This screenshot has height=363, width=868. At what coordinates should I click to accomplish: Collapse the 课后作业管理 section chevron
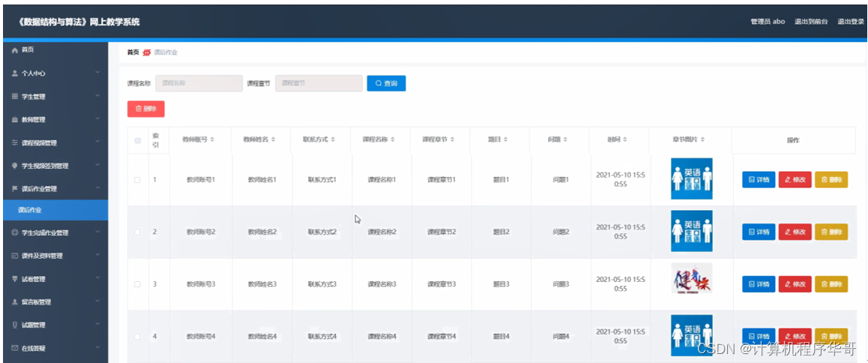coord(97,188)
